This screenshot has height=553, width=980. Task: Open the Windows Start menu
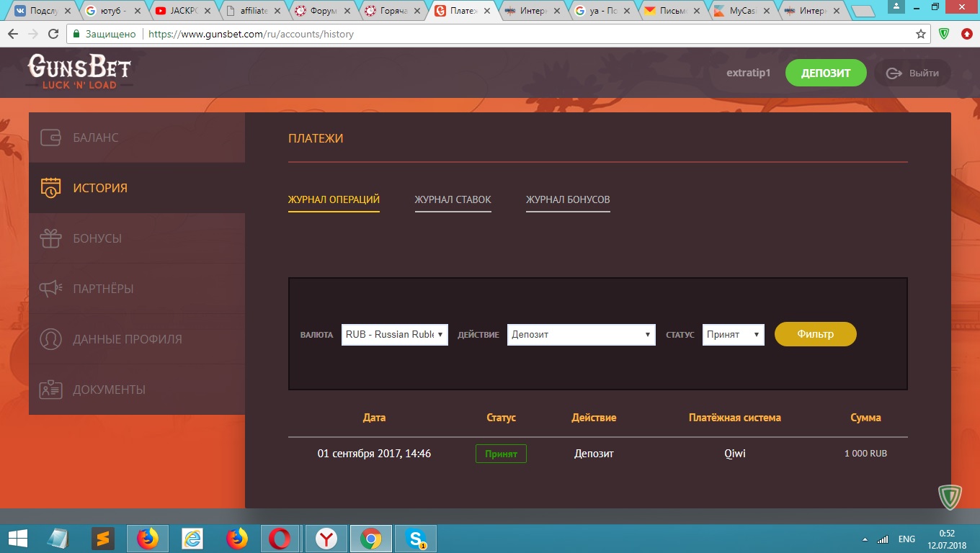click(18, 539)
